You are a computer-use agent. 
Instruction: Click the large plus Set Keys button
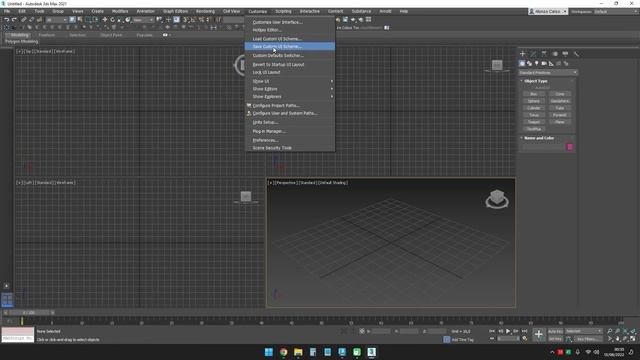pyautogui.click(x=539, y=335)
